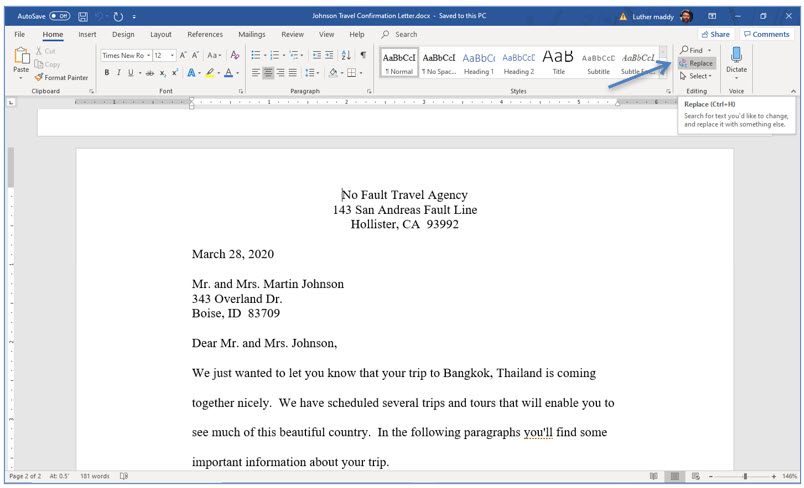This screenshot has width=804, height=488.
Task: Switch to Read Mode view icon
Action: (x=653, y=476)
